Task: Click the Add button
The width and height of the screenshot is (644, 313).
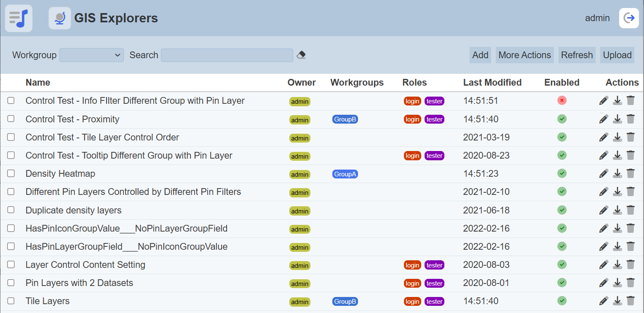Action: [480, 55]
